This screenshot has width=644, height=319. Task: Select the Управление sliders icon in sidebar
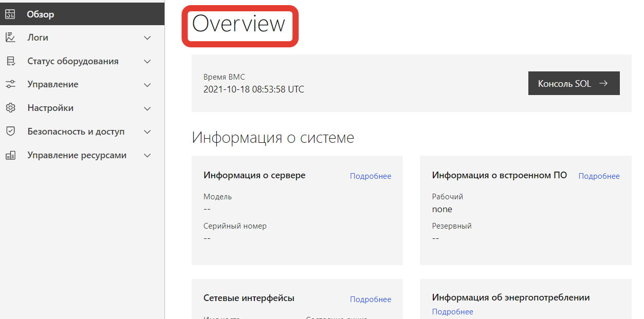pos(11,84)
